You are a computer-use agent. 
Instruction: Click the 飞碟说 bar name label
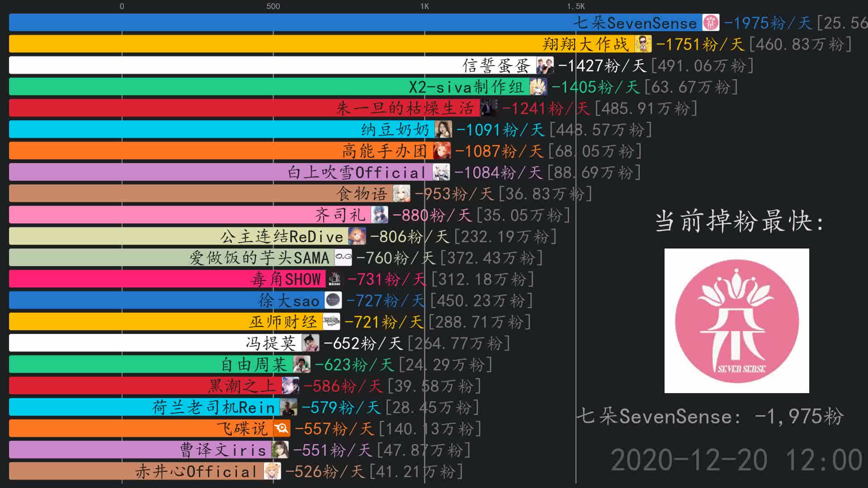(243, 429)
